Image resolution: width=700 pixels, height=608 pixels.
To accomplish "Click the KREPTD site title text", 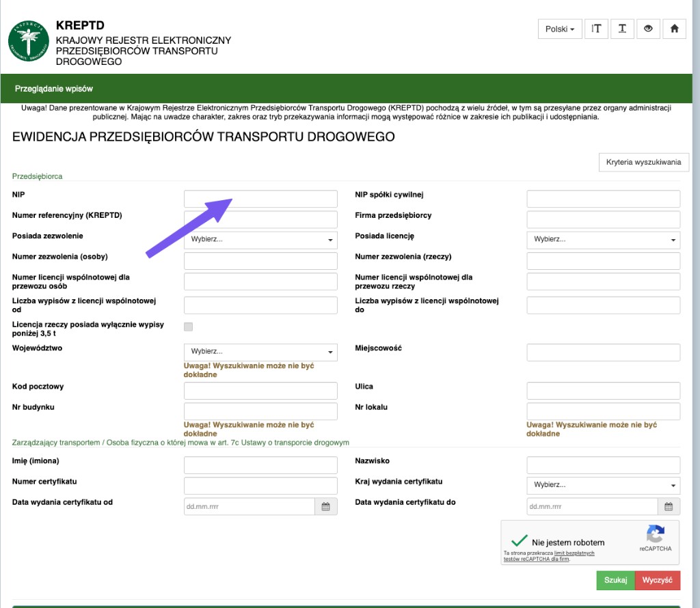I will pyautogui.click(x=80, y=25).
